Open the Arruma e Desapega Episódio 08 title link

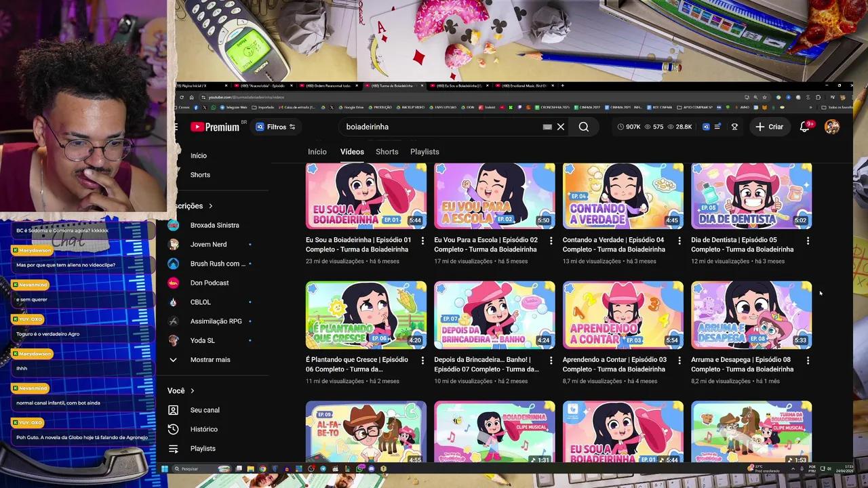pos(743,365)
